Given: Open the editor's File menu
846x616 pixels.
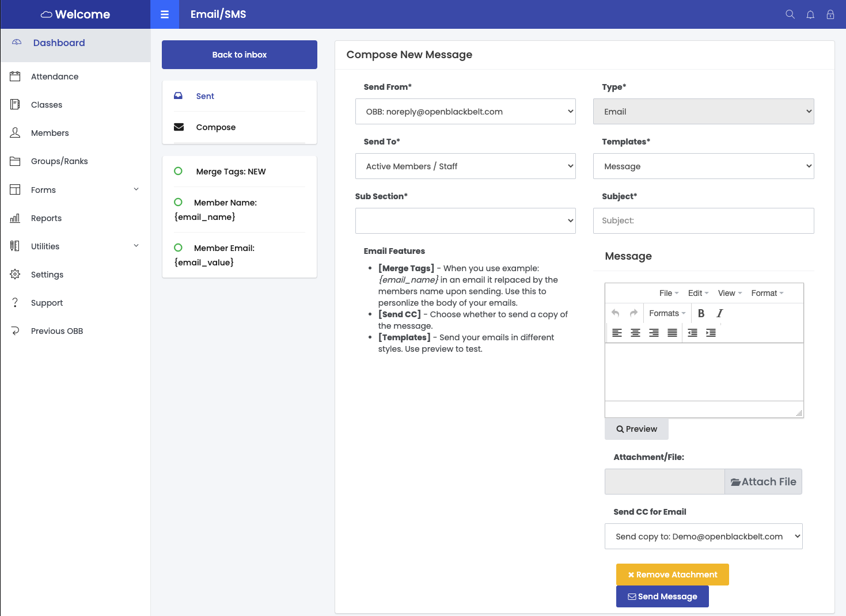Looking at the screenshot, I should pos(669,293).
